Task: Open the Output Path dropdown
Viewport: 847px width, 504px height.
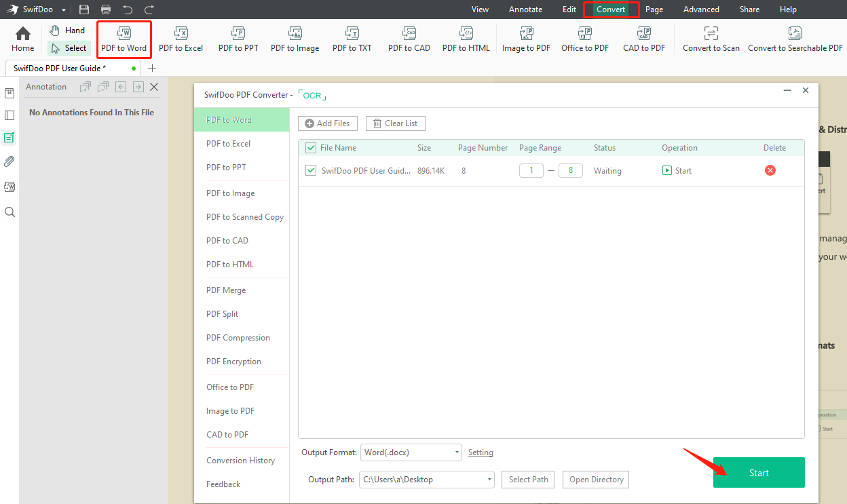Action: click(x=428, y=480)
